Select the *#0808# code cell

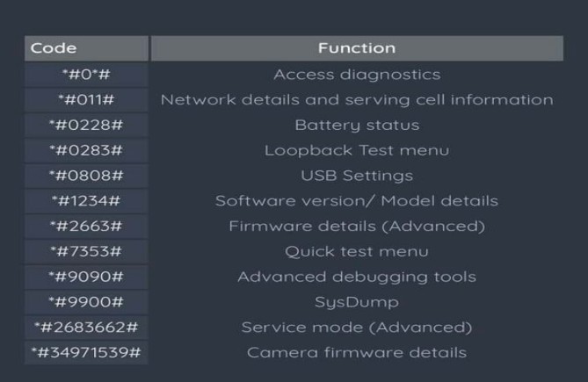click(x=87, y=176)
